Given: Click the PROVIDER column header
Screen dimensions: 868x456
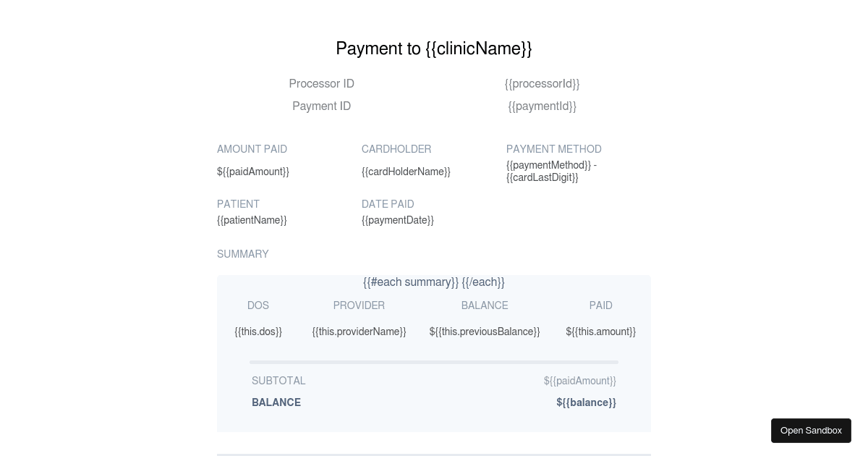Looking at the screenshot, I should pos(359,305).
